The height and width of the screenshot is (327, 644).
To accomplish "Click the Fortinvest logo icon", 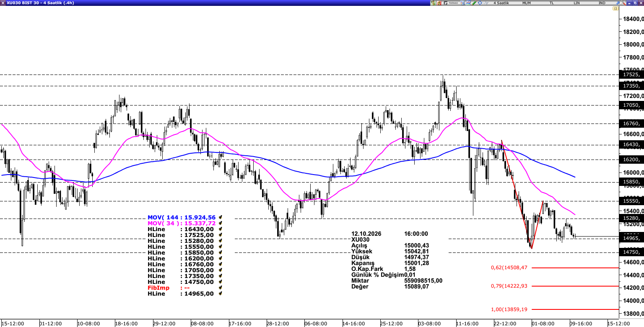I will click(451, 3).
